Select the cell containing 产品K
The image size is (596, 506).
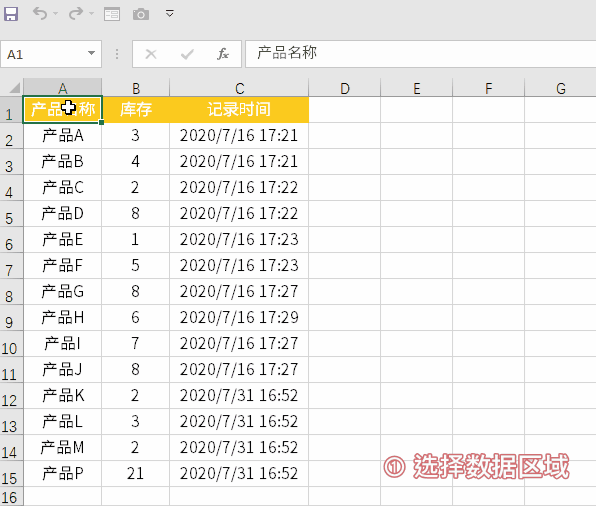click(63, 396)
